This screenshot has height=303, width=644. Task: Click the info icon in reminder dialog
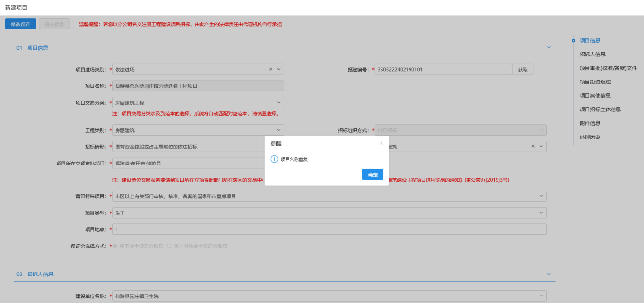275,159
